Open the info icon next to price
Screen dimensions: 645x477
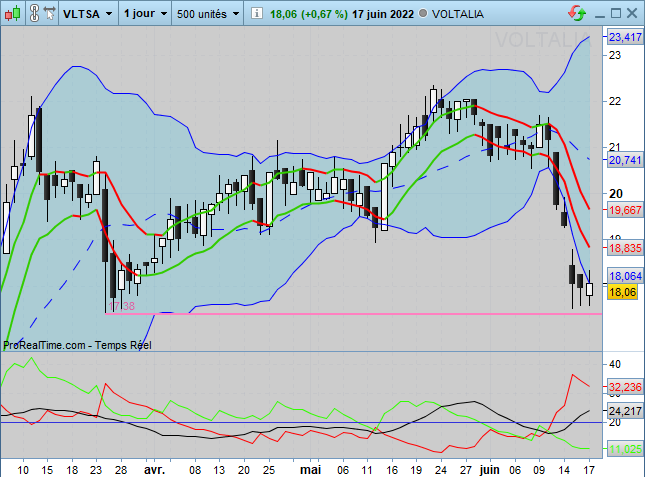[256, 14]
